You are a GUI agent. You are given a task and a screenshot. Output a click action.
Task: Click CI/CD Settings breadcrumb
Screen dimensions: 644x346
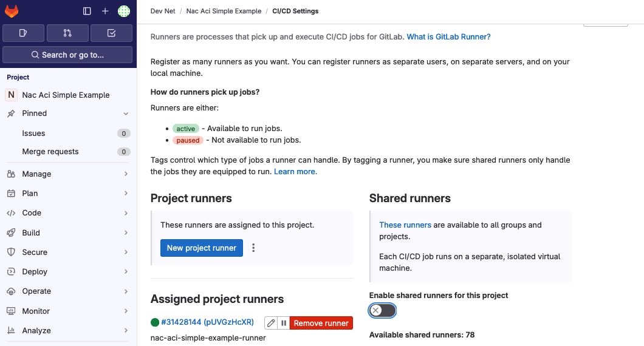[295, 11]
